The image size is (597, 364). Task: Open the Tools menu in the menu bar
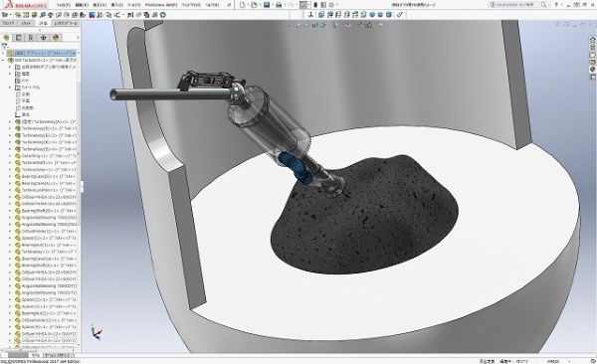pyautogui.click(x=133, y=5)
